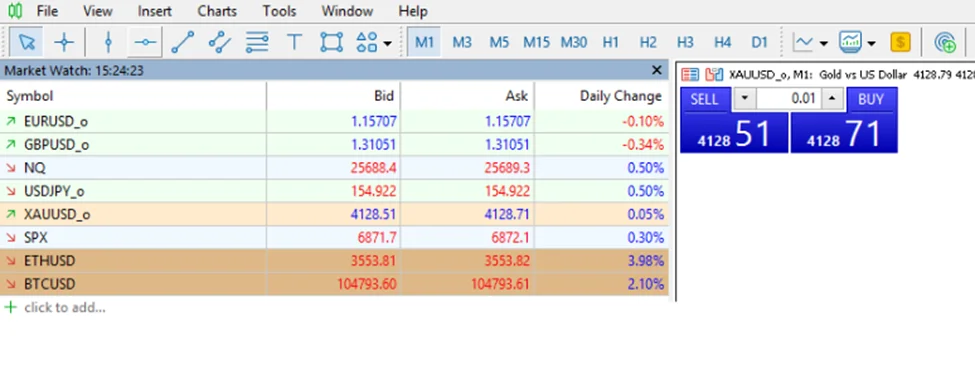Select the Fibonacci retracement lines tool

(257, 42)
